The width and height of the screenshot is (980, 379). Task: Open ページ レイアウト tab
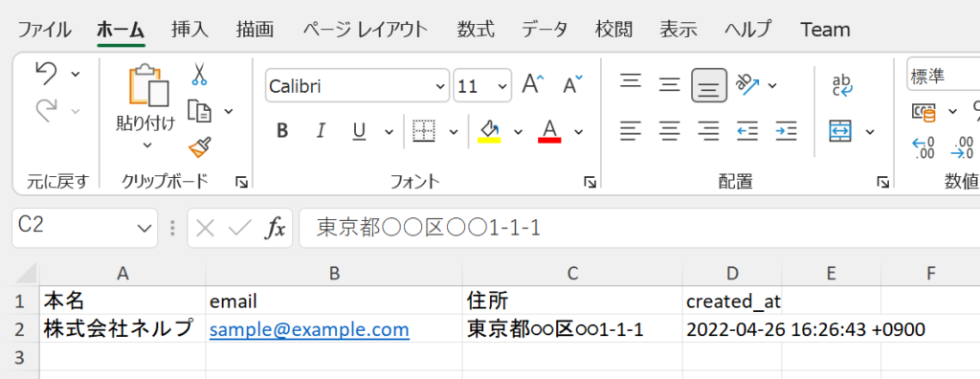[366, 29]
